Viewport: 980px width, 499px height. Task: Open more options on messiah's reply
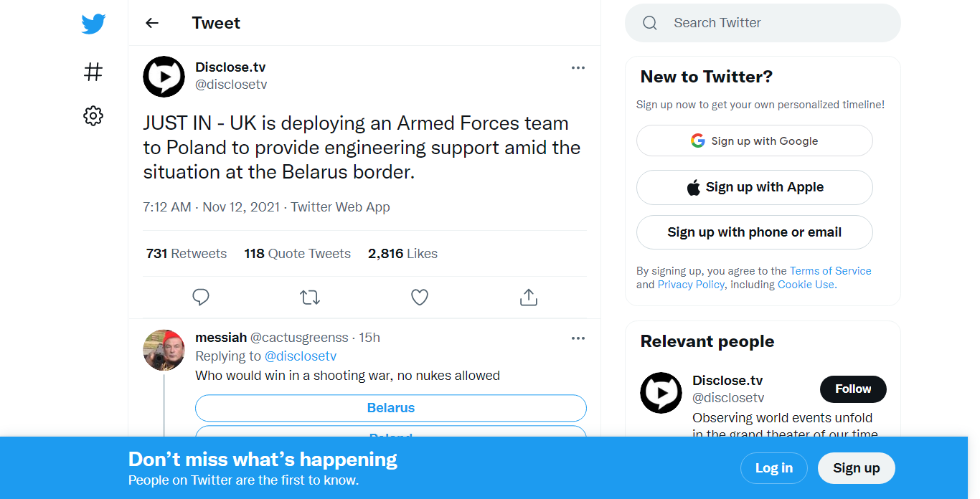point(578,338)
